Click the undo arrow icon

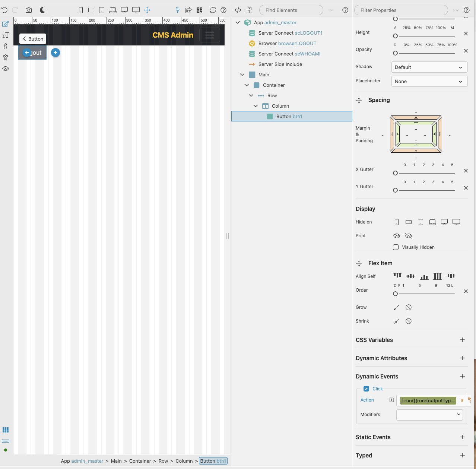point(4,10)
